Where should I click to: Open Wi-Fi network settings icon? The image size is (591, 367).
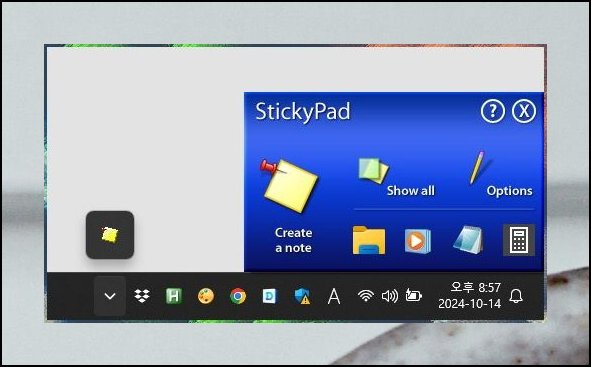point(366,296)
